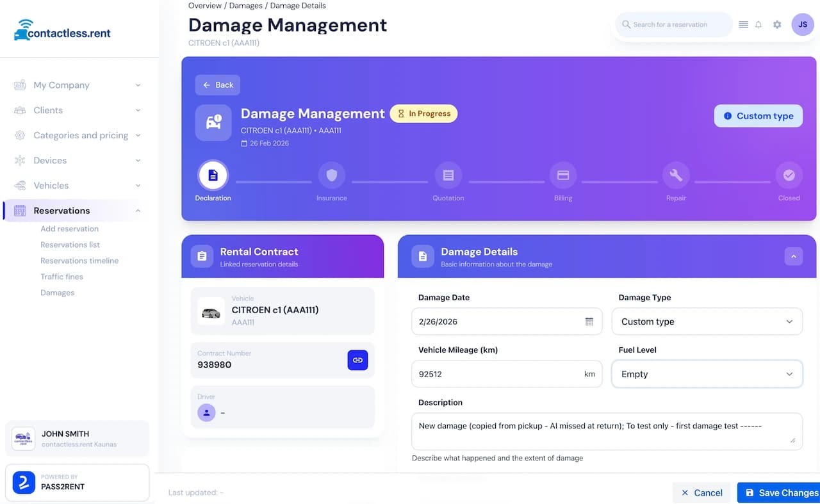Open the Damage Type dropdown
This screenshot has height=504, width=820.
click(707, 321)
